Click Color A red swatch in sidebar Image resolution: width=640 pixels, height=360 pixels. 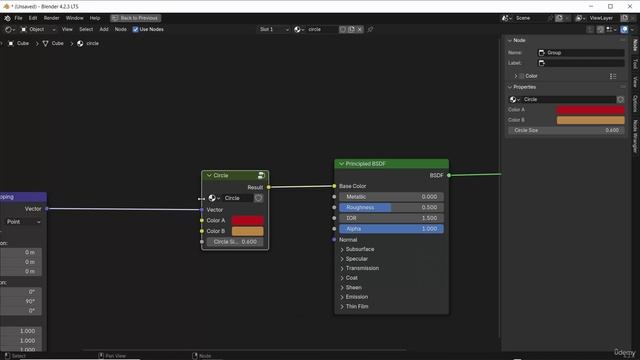(x=591, y=109)
